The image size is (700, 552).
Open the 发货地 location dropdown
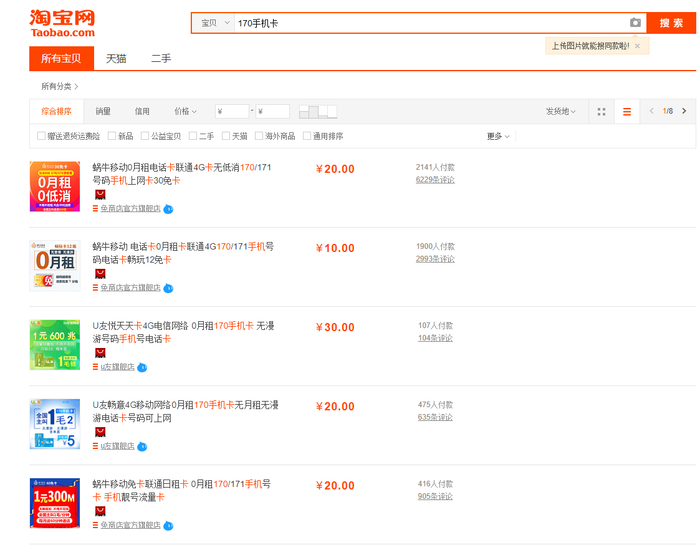tap(561, 111)
